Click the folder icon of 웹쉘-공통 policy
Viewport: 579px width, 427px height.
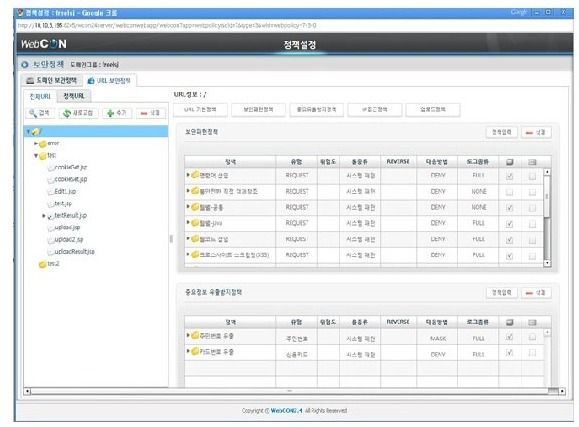pos(195,207)
